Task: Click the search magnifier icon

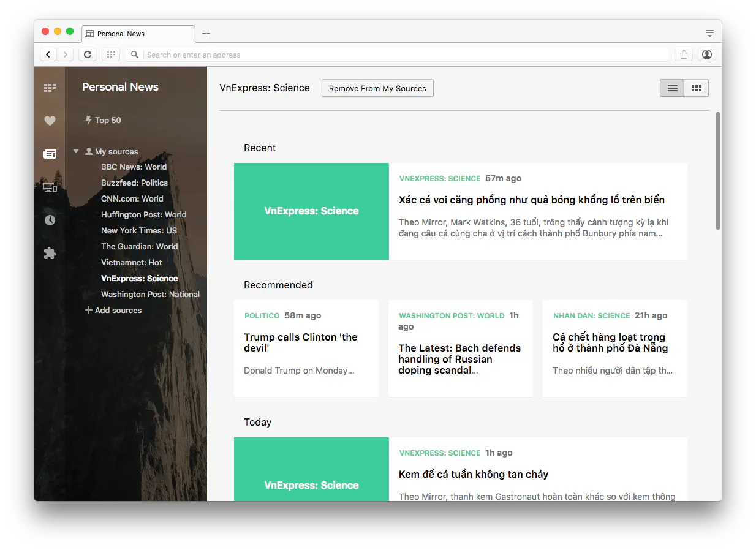Action: coord(135,55)
